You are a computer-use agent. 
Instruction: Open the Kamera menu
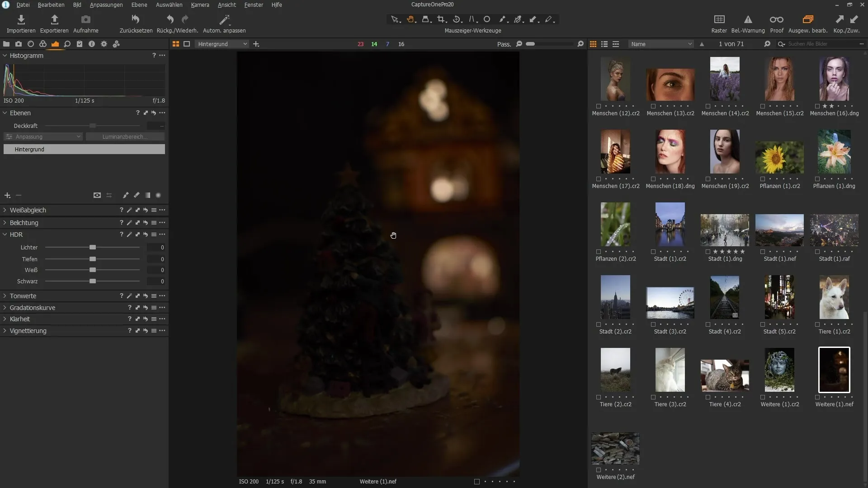[200, 5]
